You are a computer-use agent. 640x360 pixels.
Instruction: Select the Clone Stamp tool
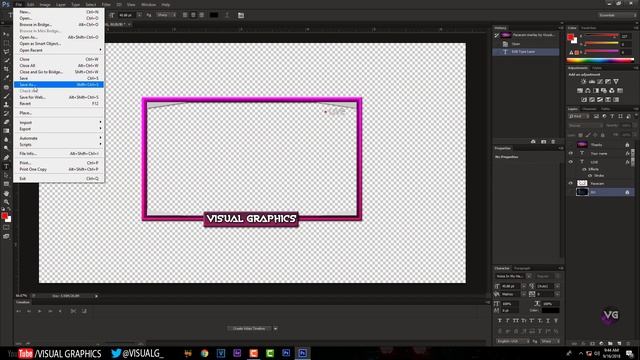6,104
